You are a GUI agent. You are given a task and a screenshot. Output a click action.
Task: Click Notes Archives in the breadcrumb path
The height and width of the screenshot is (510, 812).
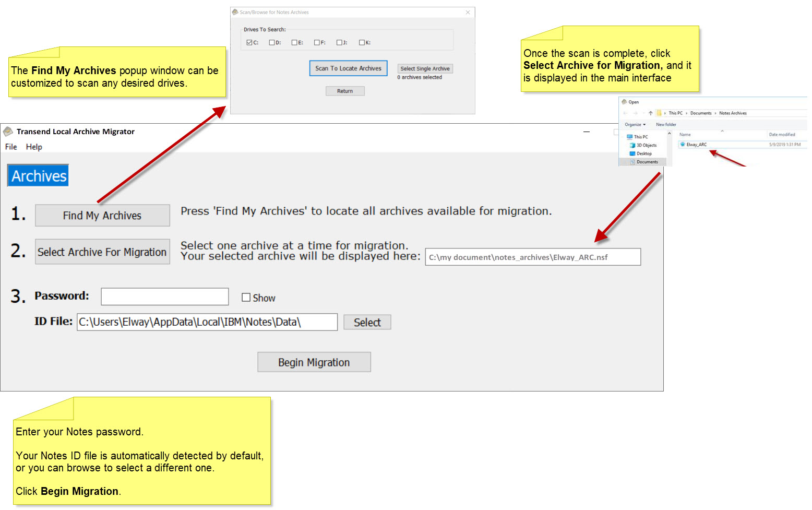click(x=733, y=113)
